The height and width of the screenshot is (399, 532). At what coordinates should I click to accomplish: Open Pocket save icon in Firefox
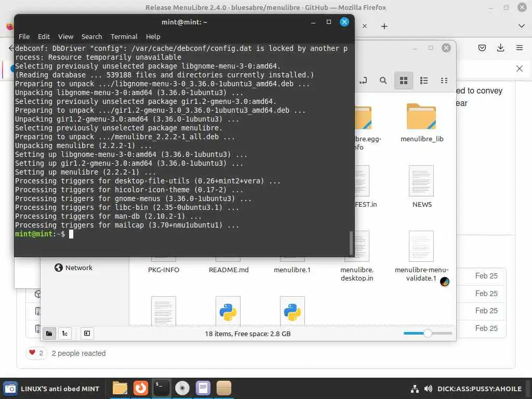(482, 48)
